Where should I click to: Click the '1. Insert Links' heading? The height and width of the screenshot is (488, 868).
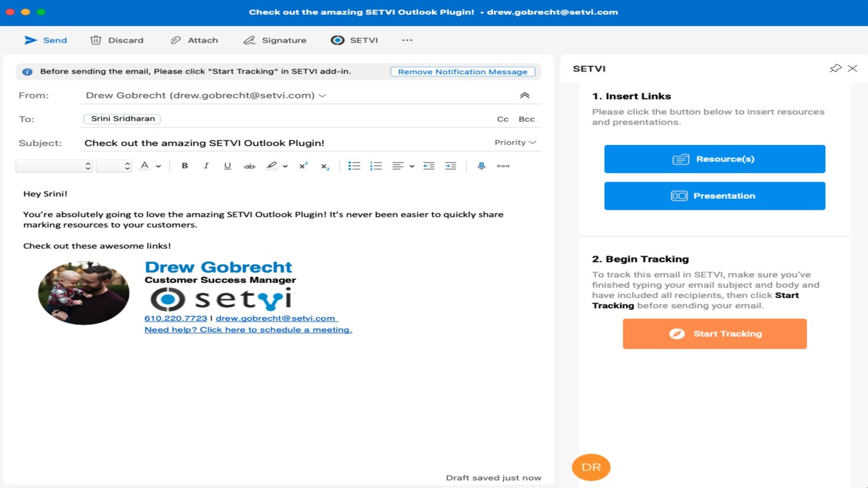point(632,97)
